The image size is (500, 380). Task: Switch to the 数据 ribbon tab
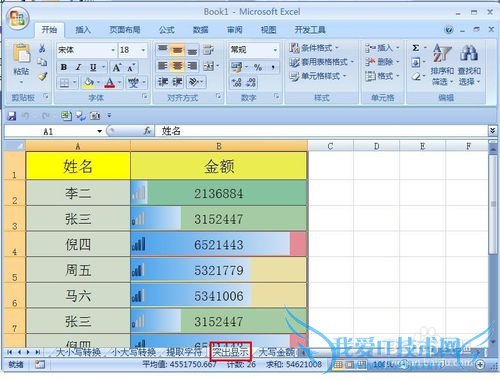[x=201, y=30]
